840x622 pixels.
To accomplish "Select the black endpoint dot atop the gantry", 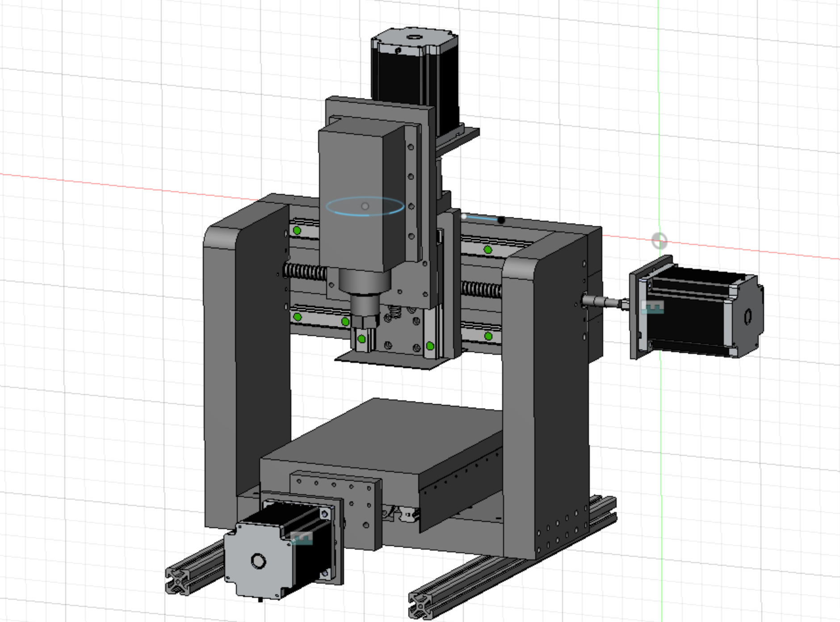I will tap(501, 220).
